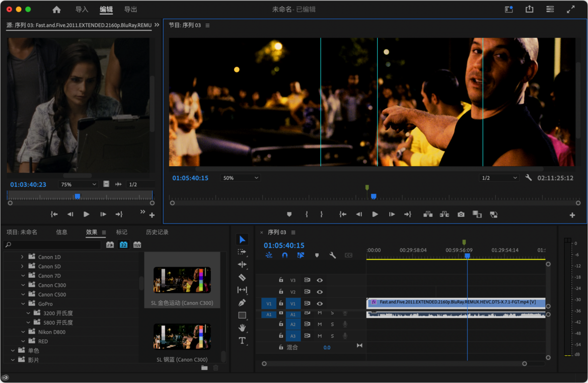
Task: Select the Selection (arrow) tool
Action: pos(242,240)
